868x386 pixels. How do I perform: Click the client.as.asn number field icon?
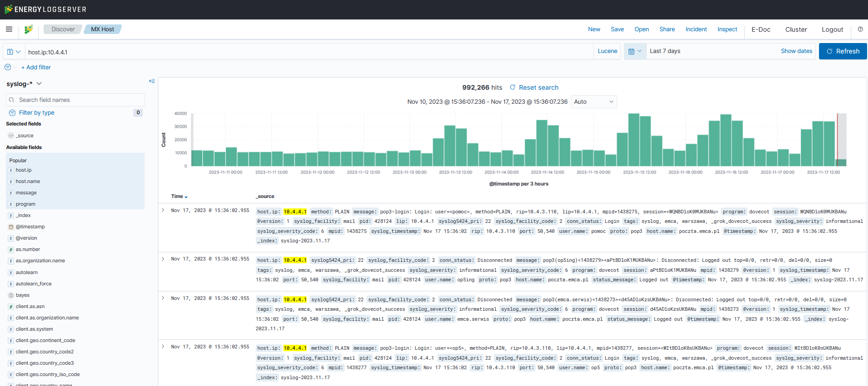click(x=11, y=307)
